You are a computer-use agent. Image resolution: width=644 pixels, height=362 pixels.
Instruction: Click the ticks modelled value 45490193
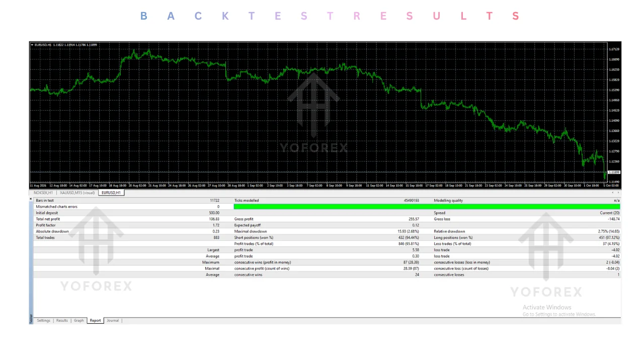pos(411,201)
